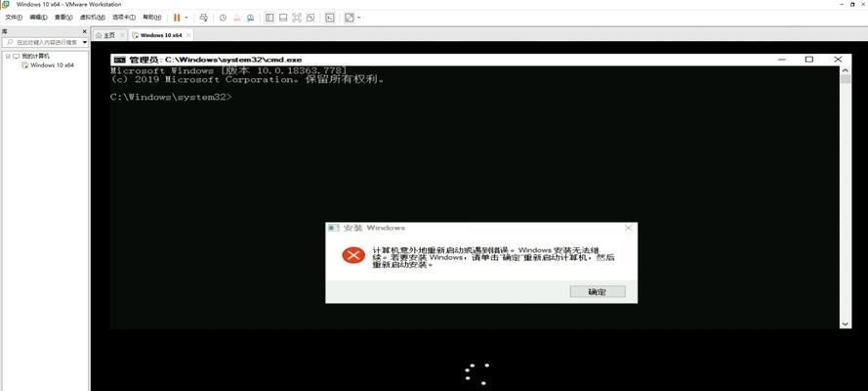Open the console view icon in the toolbar
This screenshot has height=391, width=868.
click(x=329, y=18)
